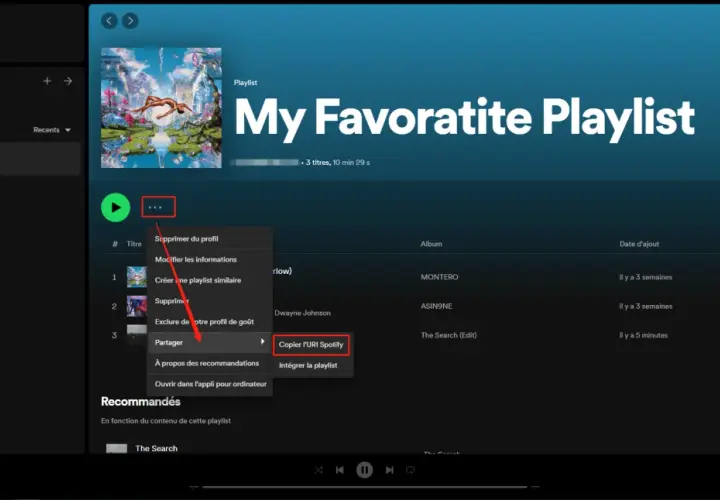Click Copier l'URI Spotify
This screenshot has width=720, height=500.
pyautogui.click(x=311, y=345)
